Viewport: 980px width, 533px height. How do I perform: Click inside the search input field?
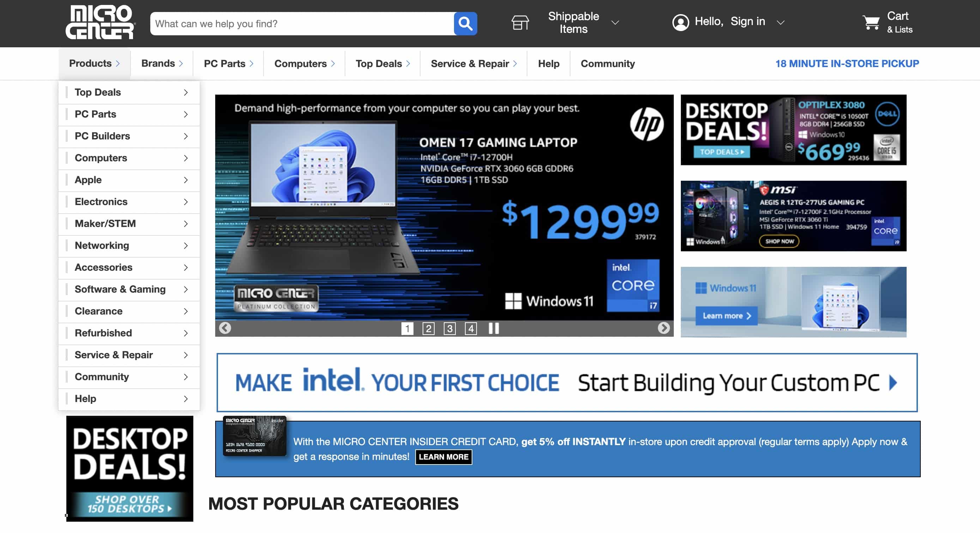coord(301,23)
